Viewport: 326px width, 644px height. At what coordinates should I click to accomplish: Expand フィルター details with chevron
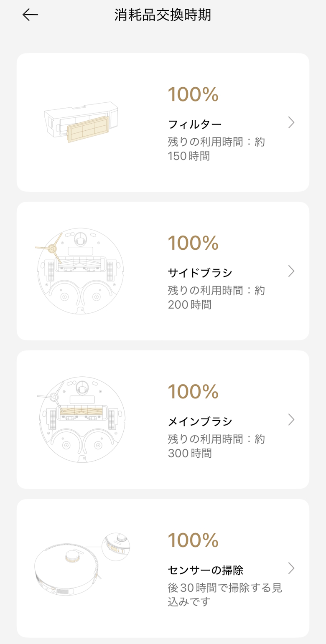[291, 122]
